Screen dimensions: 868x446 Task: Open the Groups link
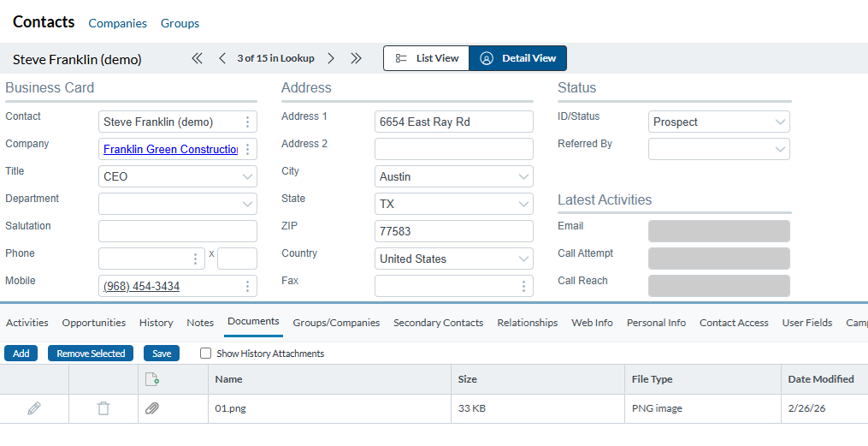(x=180, y=23)
